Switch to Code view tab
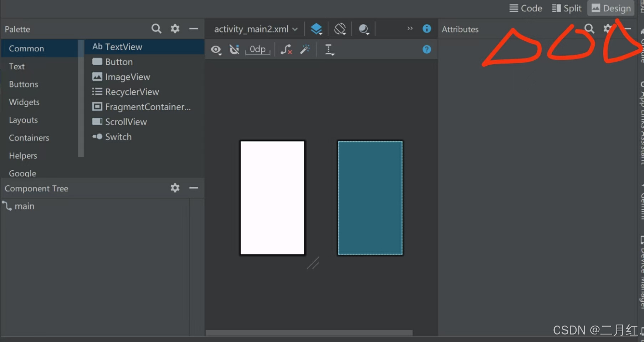Viewport: 644px width, 342px height. click(x=526, y=8)
